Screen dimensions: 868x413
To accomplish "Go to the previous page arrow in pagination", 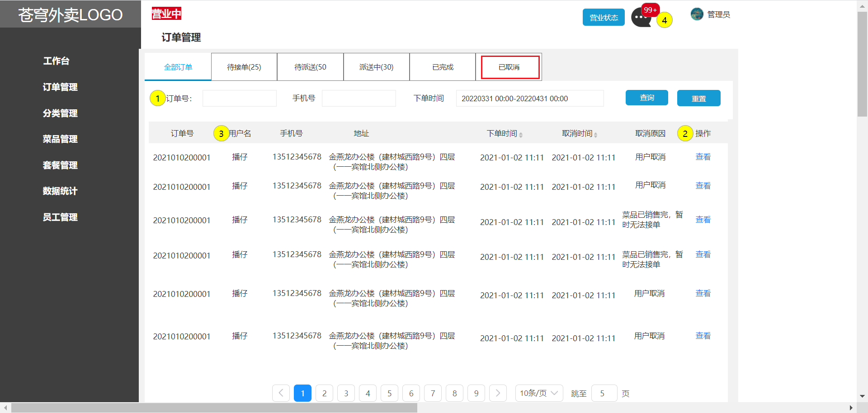I will point(281,393).
